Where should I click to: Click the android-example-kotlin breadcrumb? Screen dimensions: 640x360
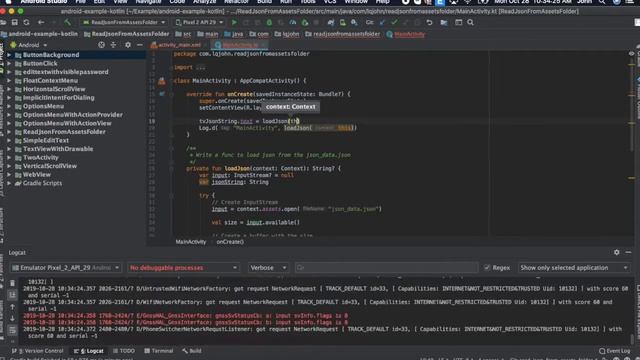point(40,34)
